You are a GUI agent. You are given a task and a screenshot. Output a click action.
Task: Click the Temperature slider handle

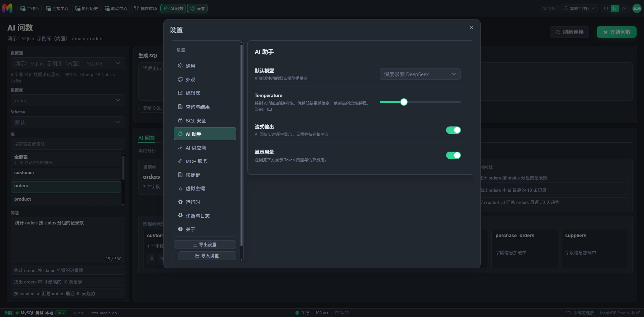click(x=404, y=102)
